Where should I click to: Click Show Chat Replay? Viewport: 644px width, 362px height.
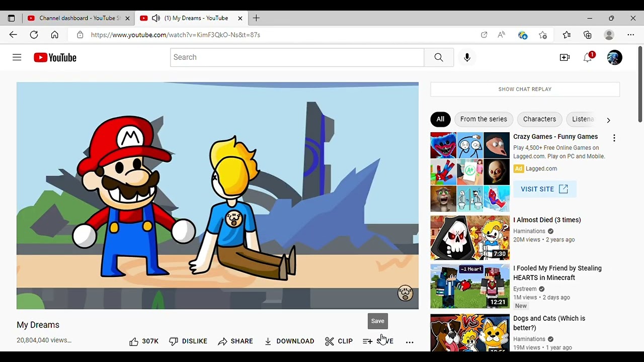525,89
